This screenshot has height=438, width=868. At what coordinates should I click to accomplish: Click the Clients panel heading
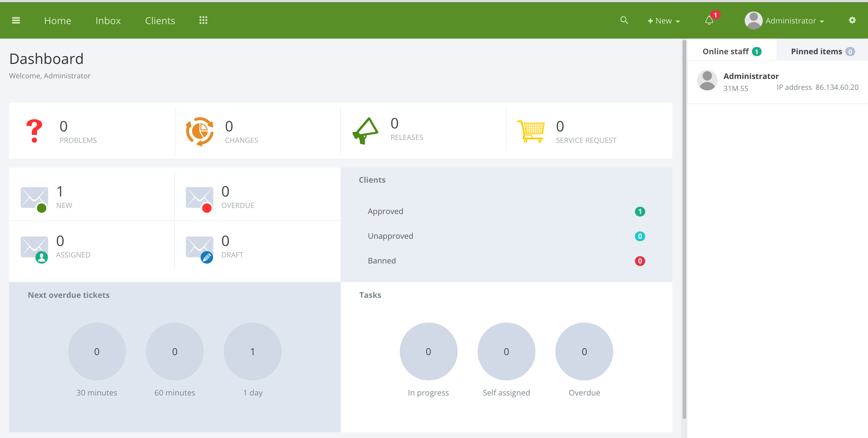pyautogui.click(x=372, y=180)
